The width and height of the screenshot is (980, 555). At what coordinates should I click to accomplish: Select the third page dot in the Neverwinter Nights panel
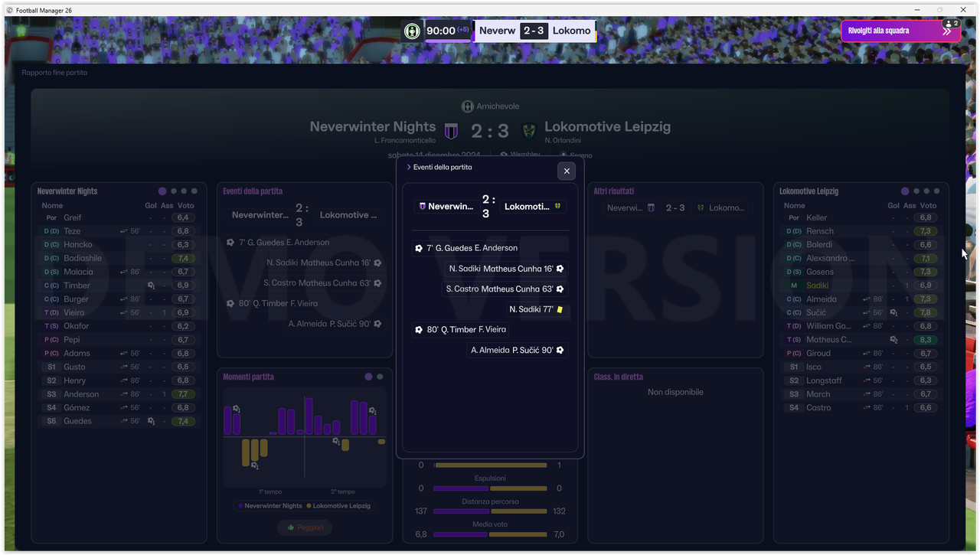coord(184,191)
